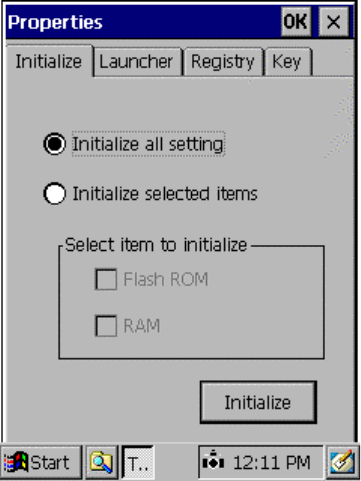Click the 12:11 PM clock
Image resolution: width=361 pixels, height=481 pixels.
coord(271,462)
